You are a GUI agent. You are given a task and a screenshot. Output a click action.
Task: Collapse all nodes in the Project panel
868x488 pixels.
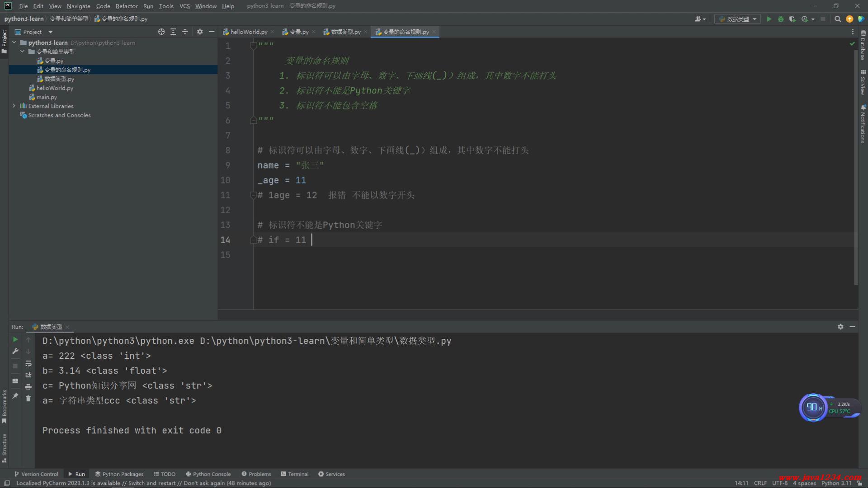(185, 32)
